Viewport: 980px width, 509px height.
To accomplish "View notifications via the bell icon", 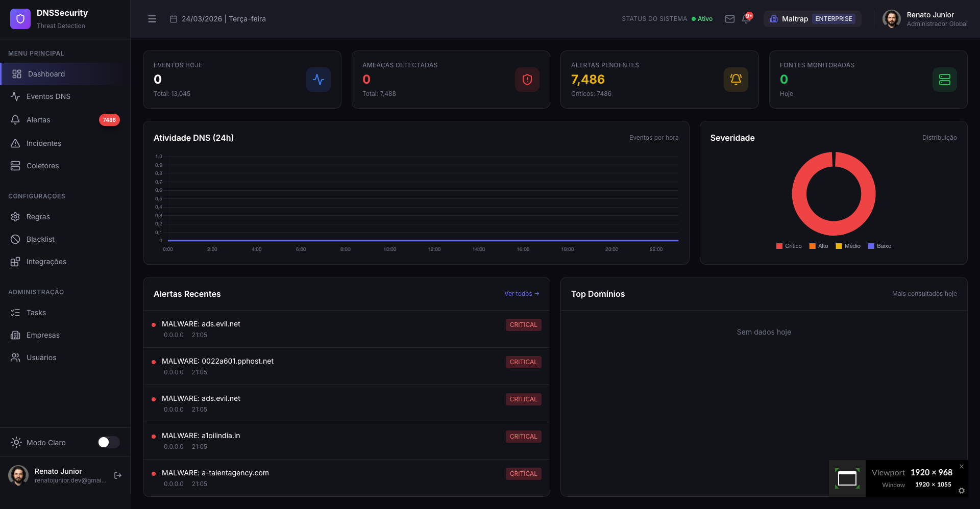I will (x=746, y=19).
